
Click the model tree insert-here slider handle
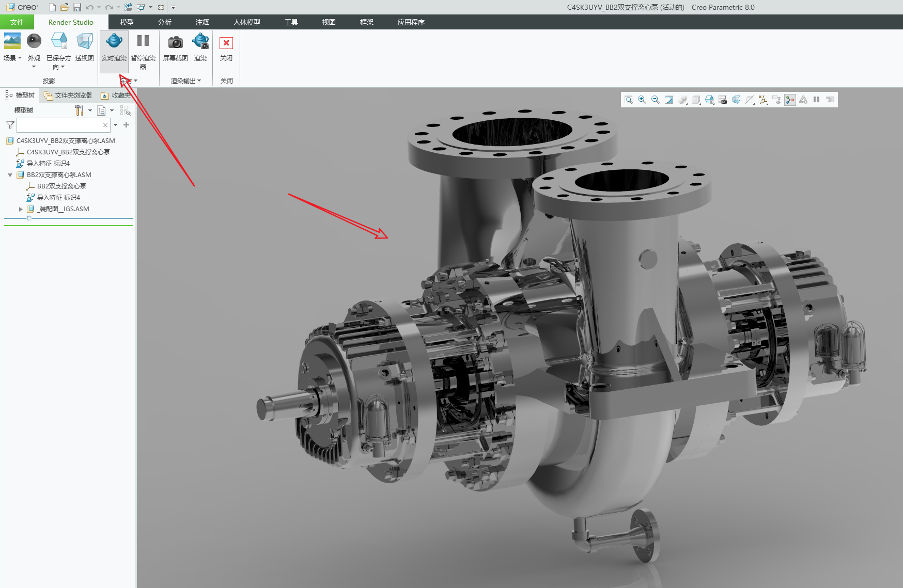click(29, 218)
